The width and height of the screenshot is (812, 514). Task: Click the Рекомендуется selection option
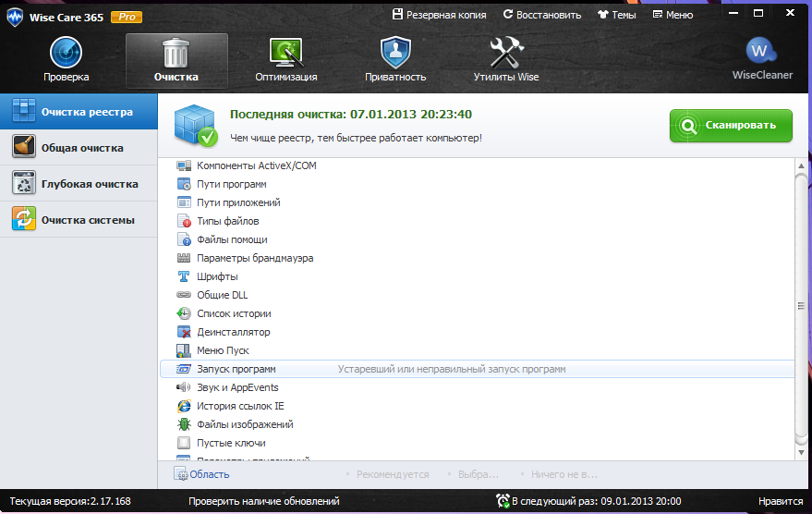tap(393, 474)
